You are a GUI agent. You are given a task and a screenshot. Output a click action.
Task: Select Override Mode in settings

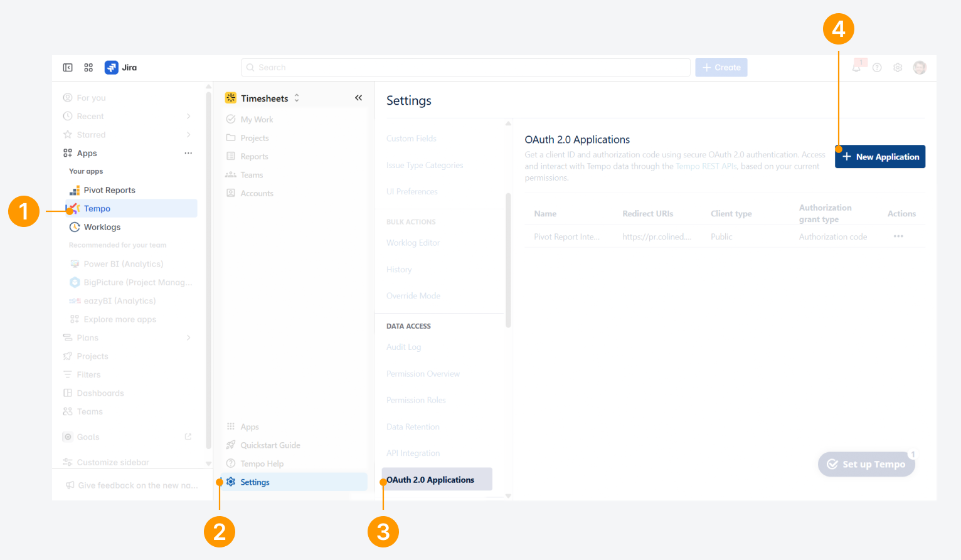click(413, 296)
